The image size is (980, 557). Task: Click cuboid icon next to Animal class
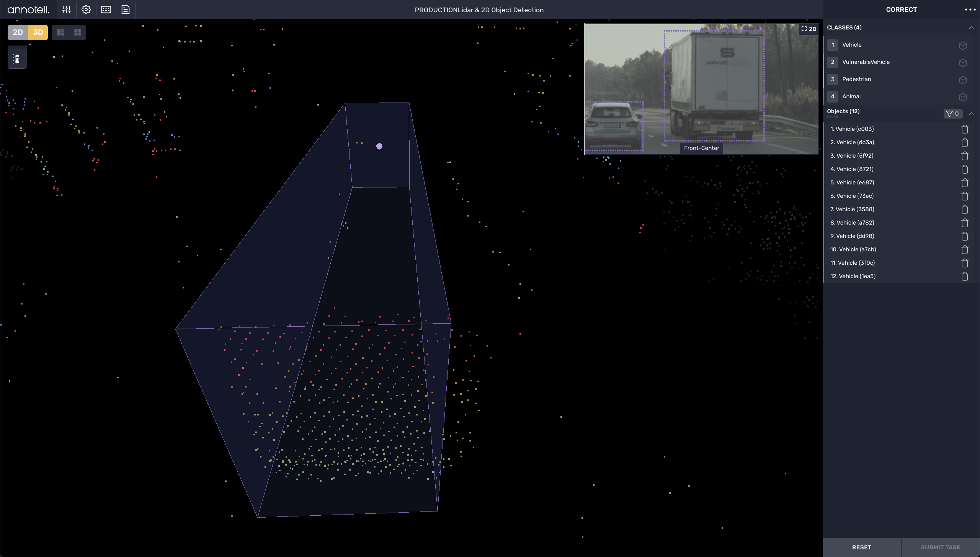(x=963, y=97)
